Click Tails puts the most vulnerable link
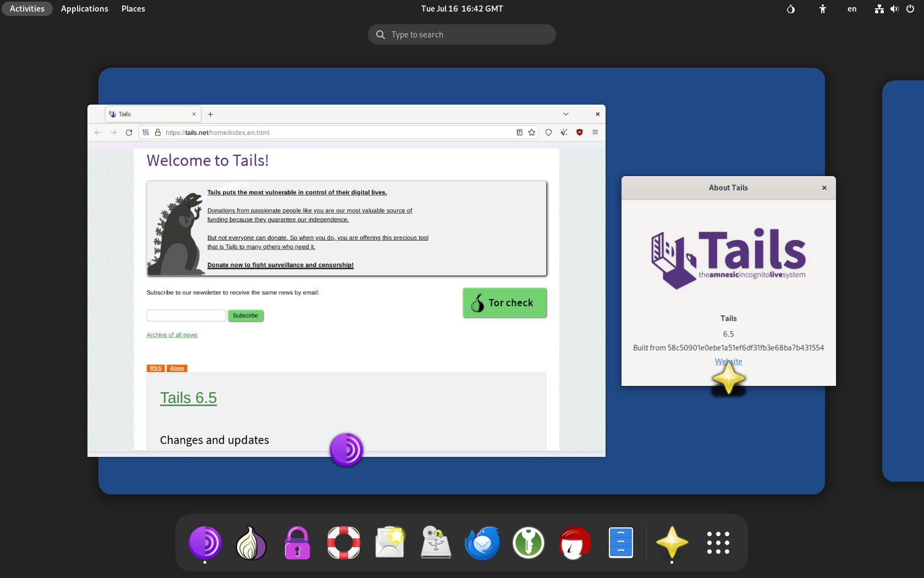Image resolution: width=924 pixels, height=578 pixels. click(x=297, y=193)
